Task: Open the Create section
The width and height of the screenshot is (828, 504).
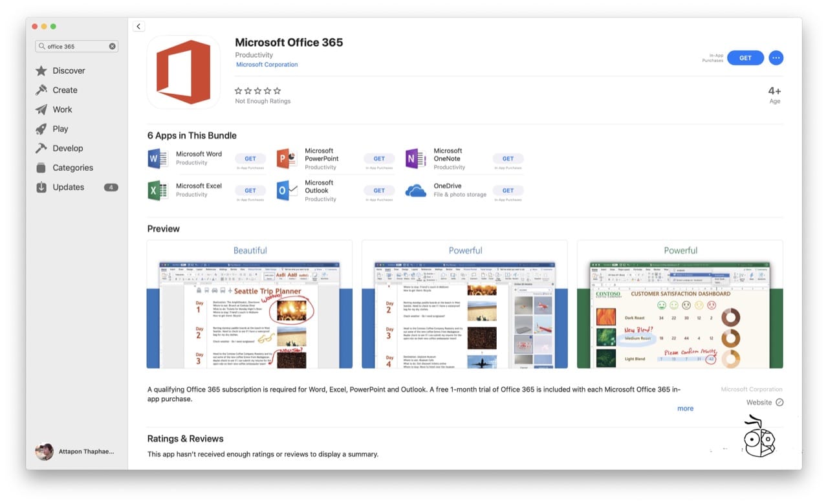Action: tap(65, 90)
